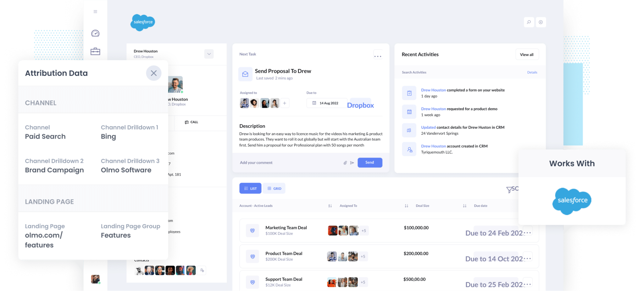
Task: Click the Brand Campaign drilldown value
Action: [x=54, y=170]
